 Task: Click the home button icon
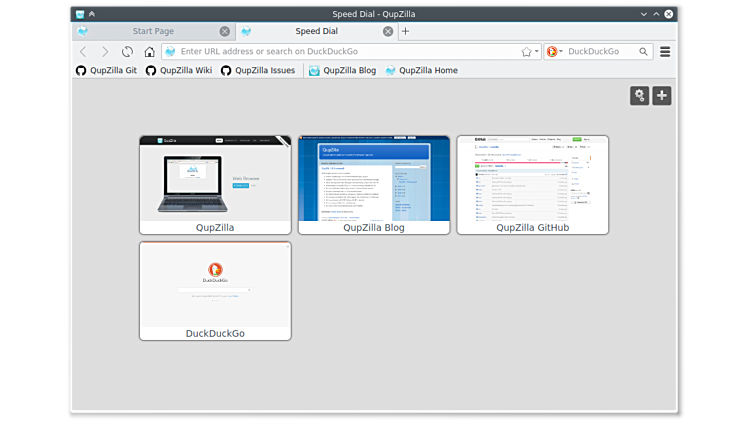(149, 52)
